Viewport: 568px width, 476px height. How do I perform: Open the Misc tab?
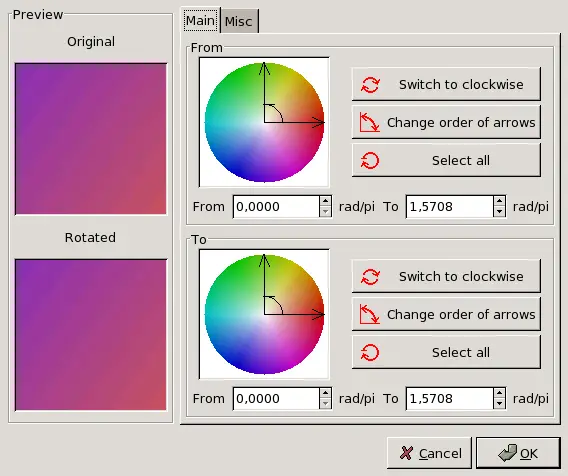(x=239, y=21)
